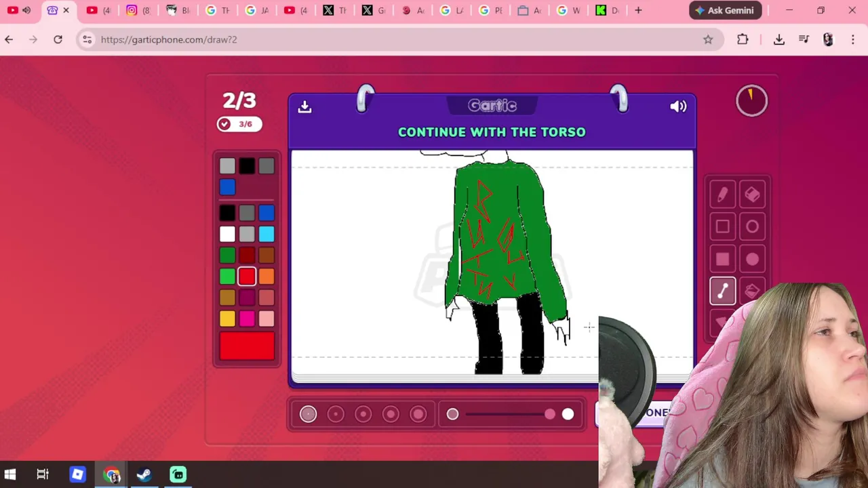The image size is (868, 488).
Task: Select the empty ellipse tool
Action: point(752,227)
